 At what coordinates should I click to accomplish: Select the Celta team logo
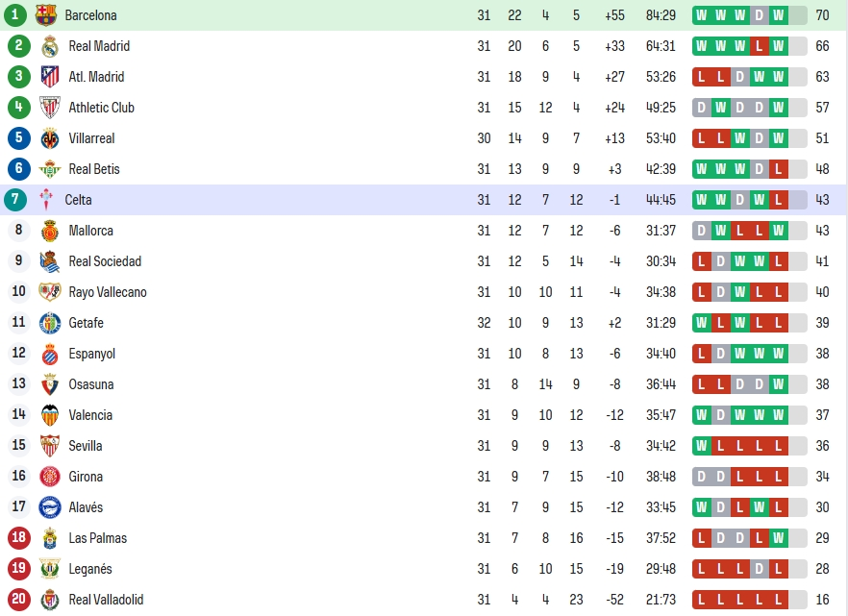[x=46, y=200]
